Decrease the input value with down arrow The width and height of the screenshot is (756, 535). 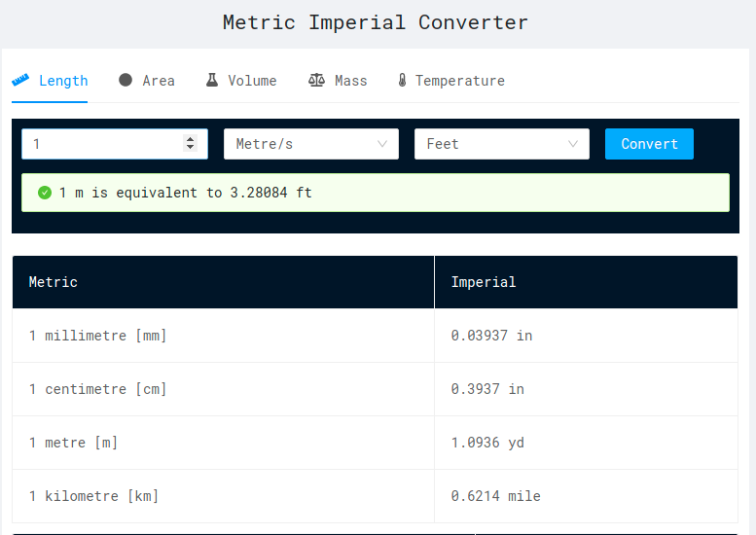[190, 147]
